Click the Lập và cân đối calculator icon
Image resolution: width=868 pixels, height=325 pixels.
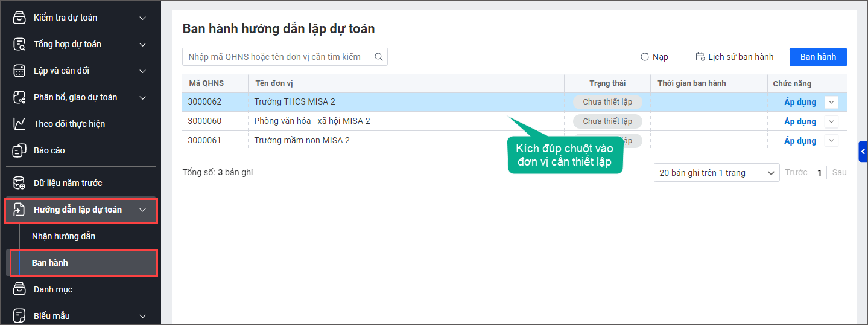point(19,71)
